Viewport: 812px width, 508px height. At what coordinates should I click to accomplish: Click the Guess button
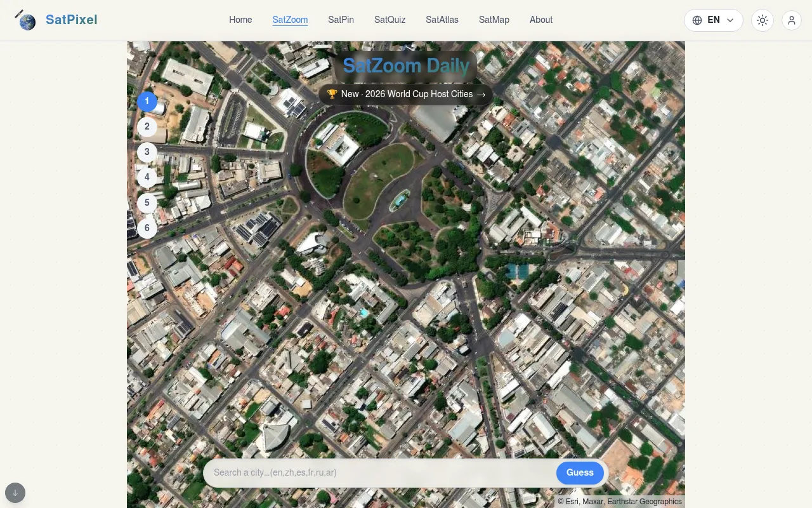[x=580, y=472]
